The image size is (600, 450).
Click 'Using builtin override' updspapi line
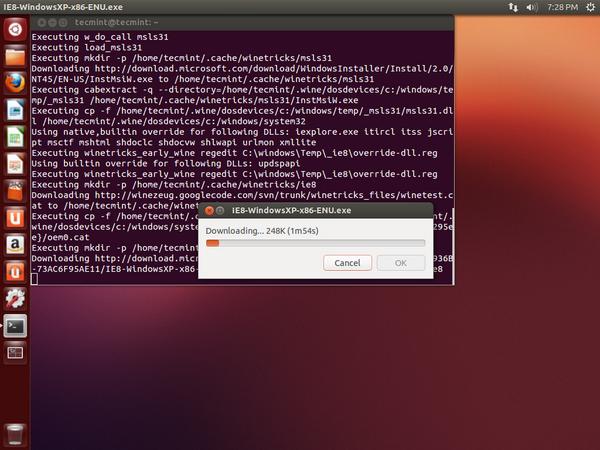click(166, 164)
